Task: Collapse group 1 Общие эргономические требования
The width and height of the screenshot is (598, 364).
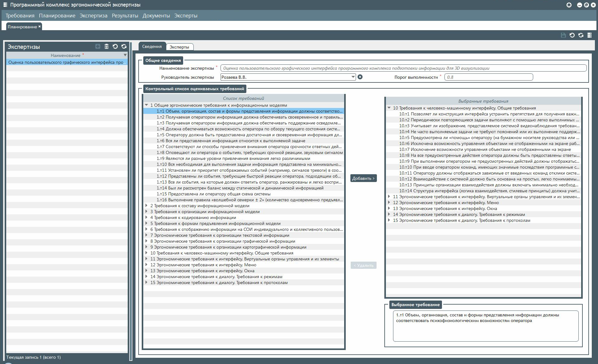Action: coord(146,105)
